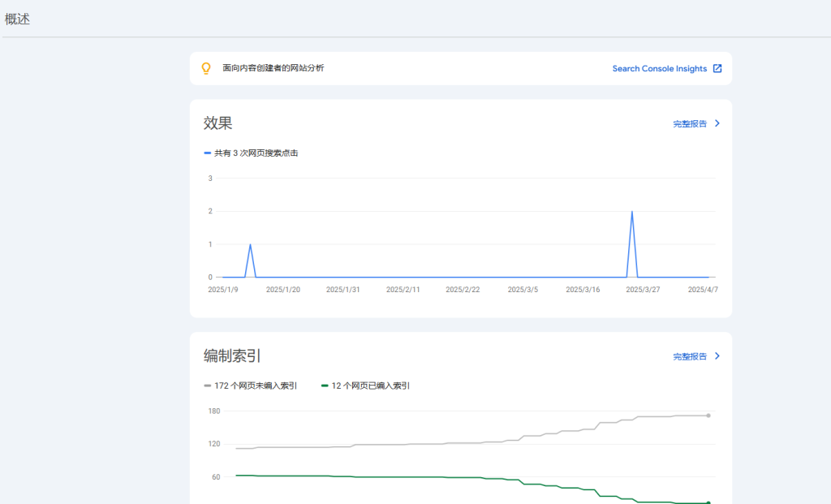Click the small blue spike near 2025/1/9
Screen dimensions: 831x504
coord(250,243)
